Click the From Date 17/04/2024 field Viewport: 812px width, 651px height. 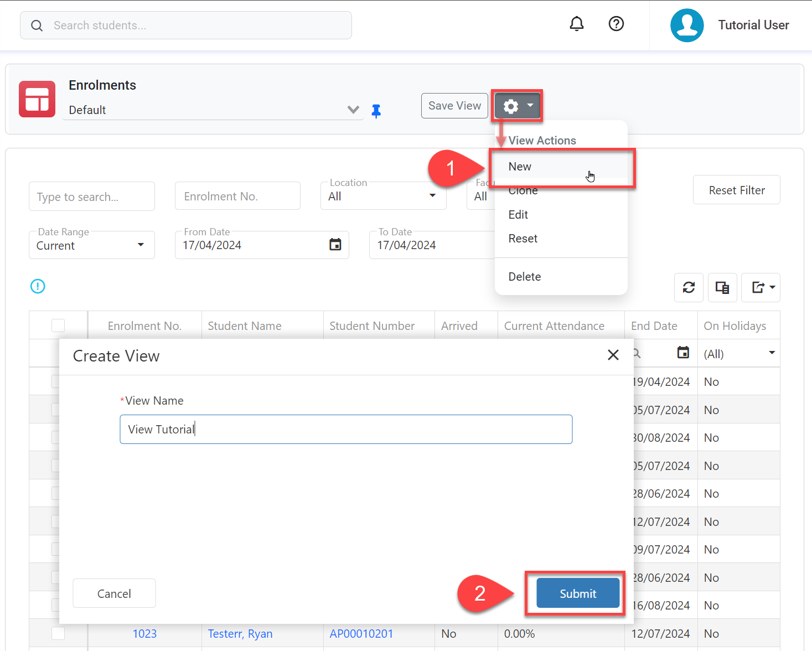coord(262,245)
